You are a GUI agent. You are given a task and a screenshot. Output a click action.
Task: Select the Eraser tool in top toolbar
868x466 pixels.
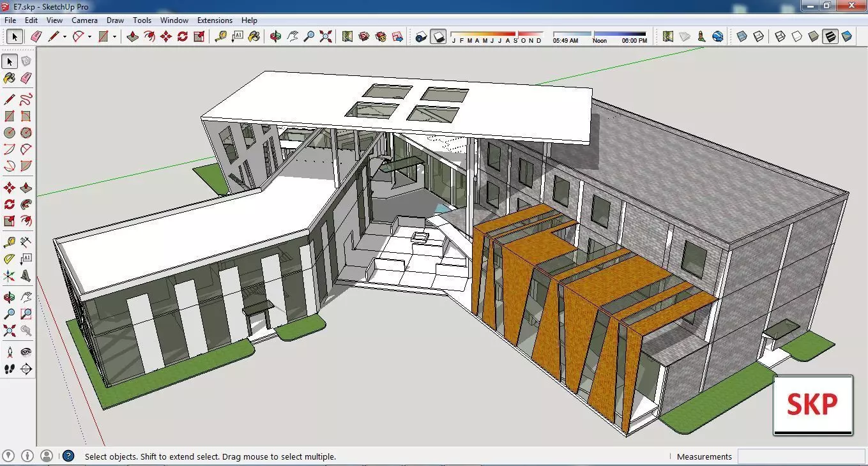[36, 36]
